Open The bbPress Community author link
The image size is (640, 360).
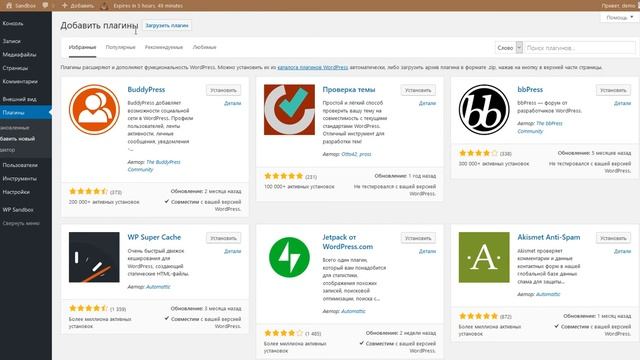click(540, 127)
